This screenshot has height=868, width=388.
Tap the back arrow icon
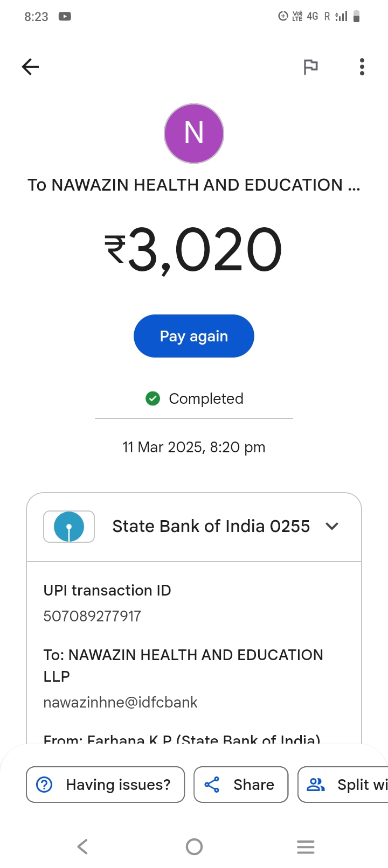point(31,67)
